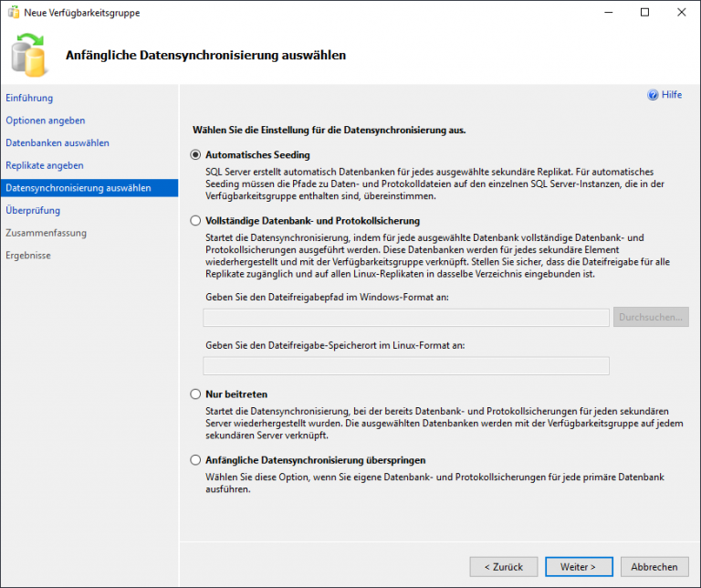Click the Zusammenfassung sidebar entry

coord(46,233)
